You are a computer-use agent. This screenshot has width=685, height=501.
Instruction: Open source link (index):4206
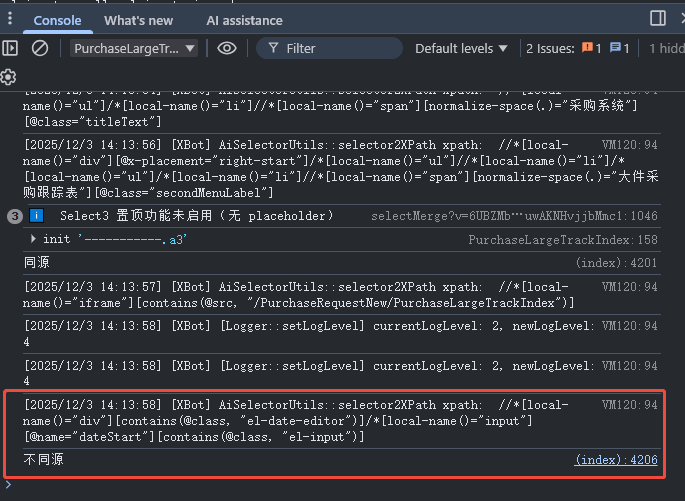[616, 460]
